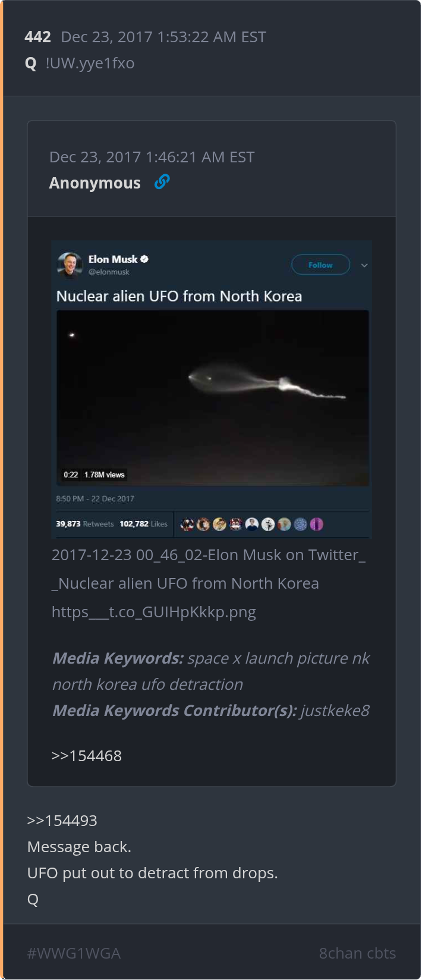Open the UFO video thumbnail

pyautogui.click(x=213, y=398)
